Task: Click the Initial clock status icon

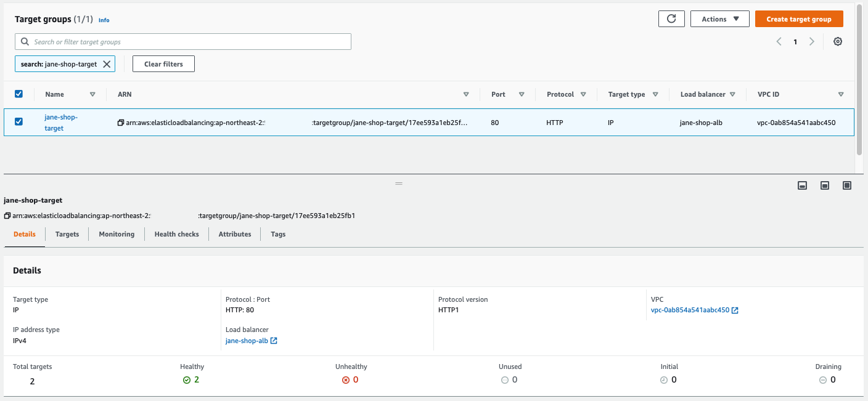Action: (x=664, y=380)
